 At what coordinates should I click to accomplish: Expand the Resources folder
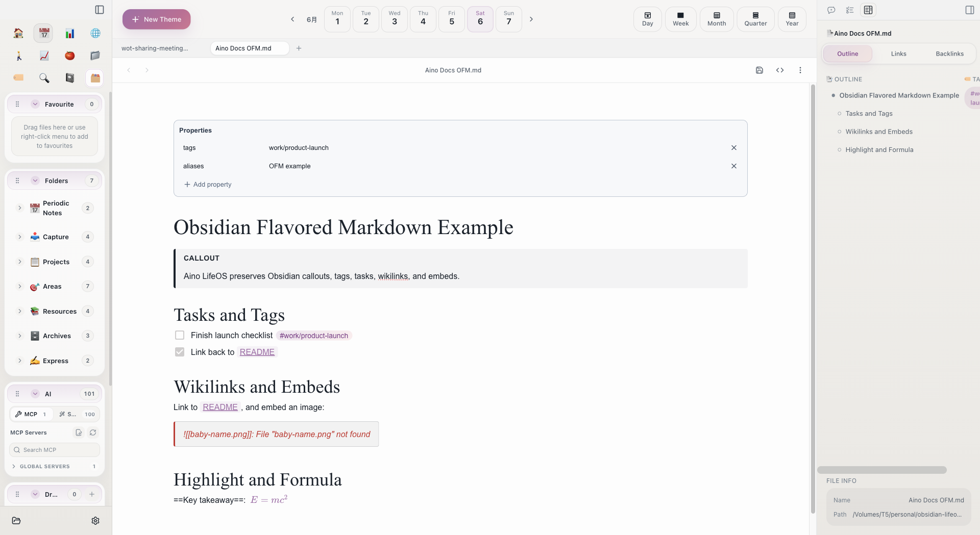[x=20, y=311]
